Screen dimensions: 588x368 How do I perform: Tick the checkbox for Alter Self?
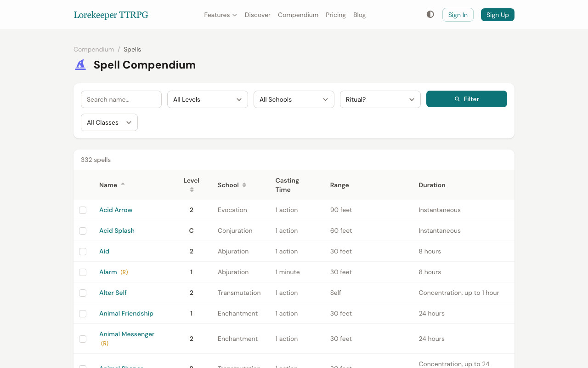tap(83, 293)
